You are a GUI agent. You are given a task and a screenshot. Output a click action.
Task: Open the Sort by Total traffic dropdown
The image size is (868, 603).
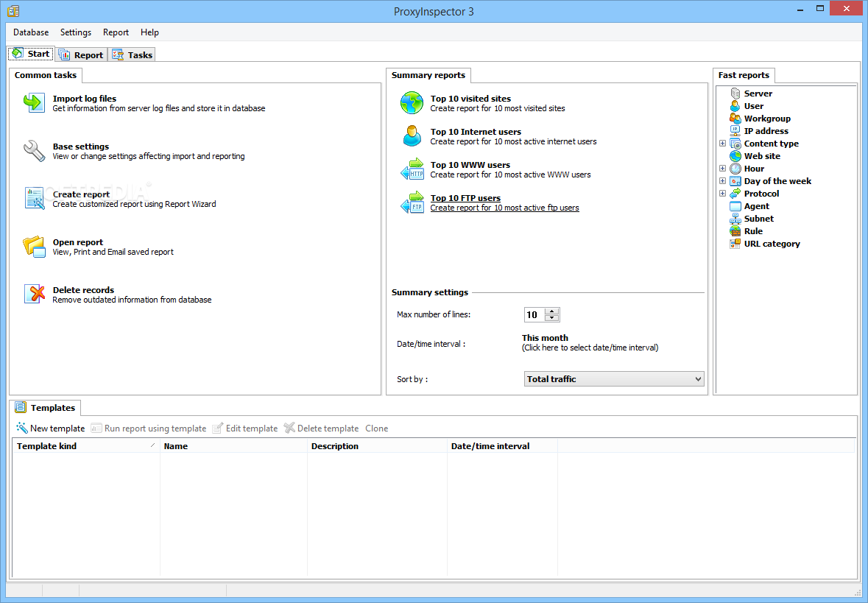coord(614,378)
